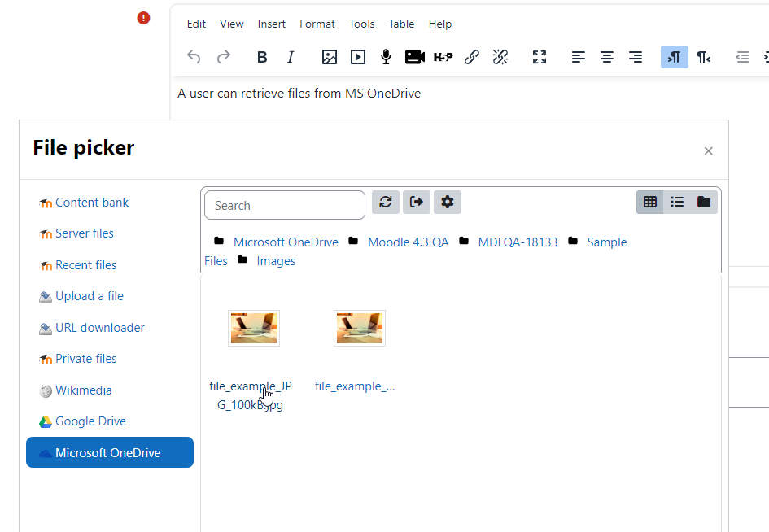Viewport: 769px width, 532px height.
Task: Select URL downloader repository
Action: (x=92, y=328)
